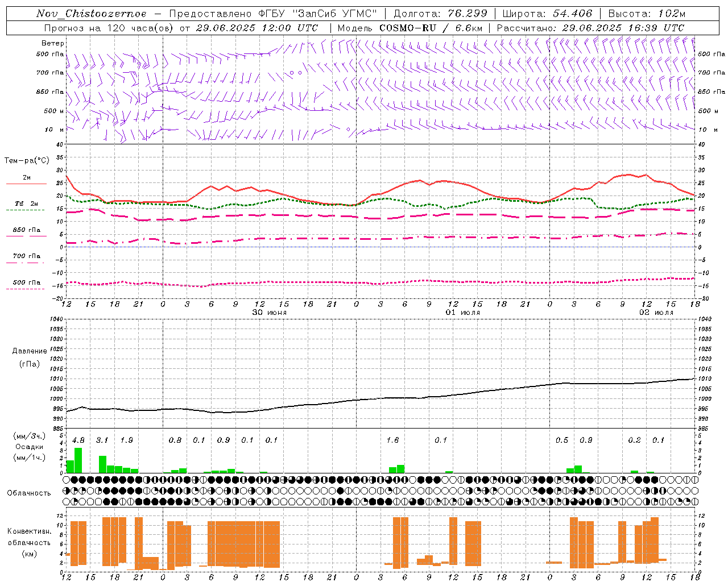Click the longitude value 76.299

(x=468, y=14)
